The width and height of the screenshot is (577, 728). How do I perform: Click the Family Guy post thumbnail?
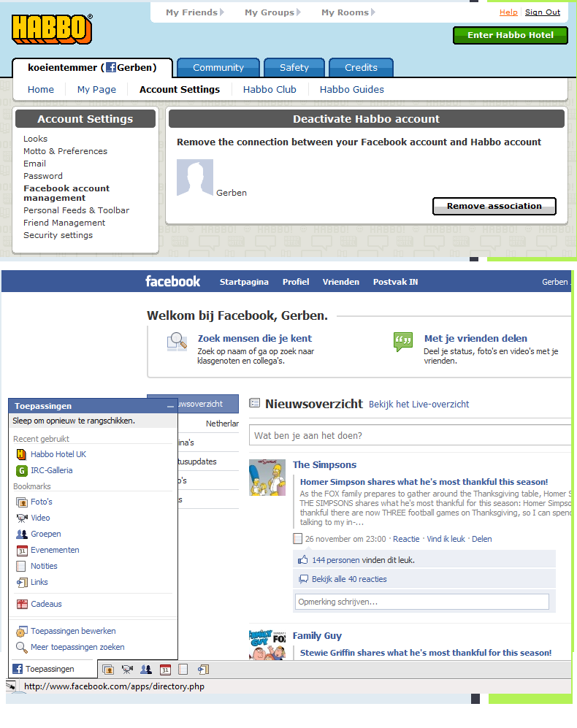coord(267,645)
